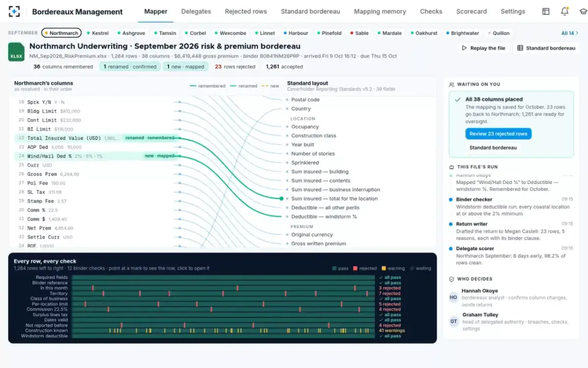Select the Wind/Hail Ded % column row

pos(97,156)
